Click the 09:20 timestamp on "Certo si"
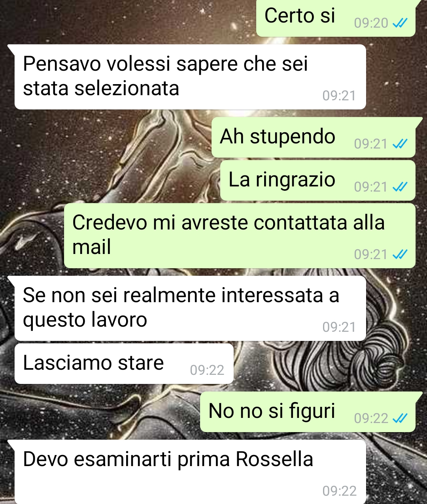Viewport: 427px width, 504px height. click(x=371, y=23)
